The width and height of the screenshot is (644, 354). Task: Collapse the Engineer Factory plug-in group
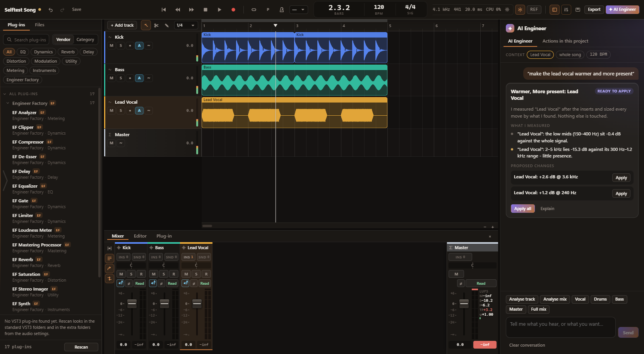pyautogui.click(x=8, y=103)
